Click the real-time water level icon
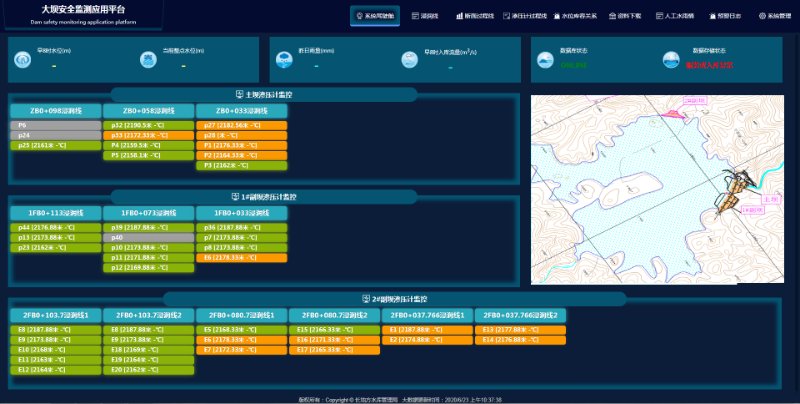Screen dimensions: 800x404 point(23,61)
